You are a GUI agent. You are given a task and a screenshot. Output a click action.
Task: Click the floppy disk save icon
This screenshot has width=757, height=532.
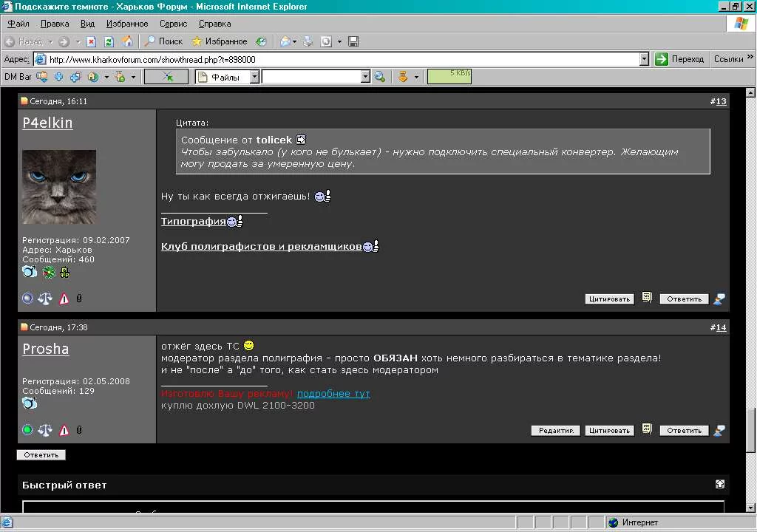[353, 41]
